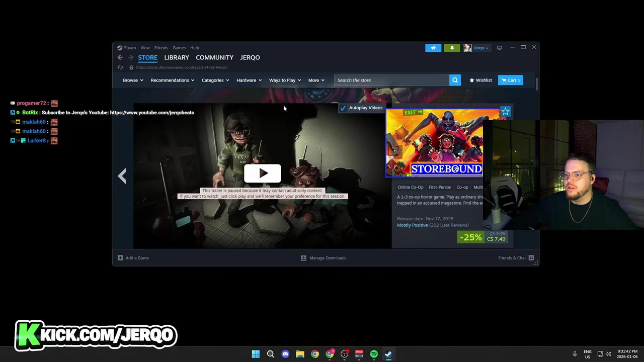Click the -25% discount price block
The image size is (644, 362).
(482, 237)
